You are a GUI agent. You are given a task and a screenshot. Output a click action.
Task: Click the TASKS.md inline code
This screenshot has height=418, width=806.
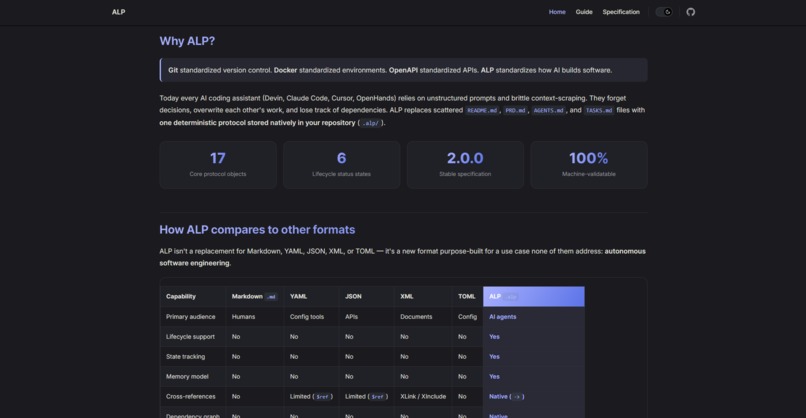pos(599,111)
